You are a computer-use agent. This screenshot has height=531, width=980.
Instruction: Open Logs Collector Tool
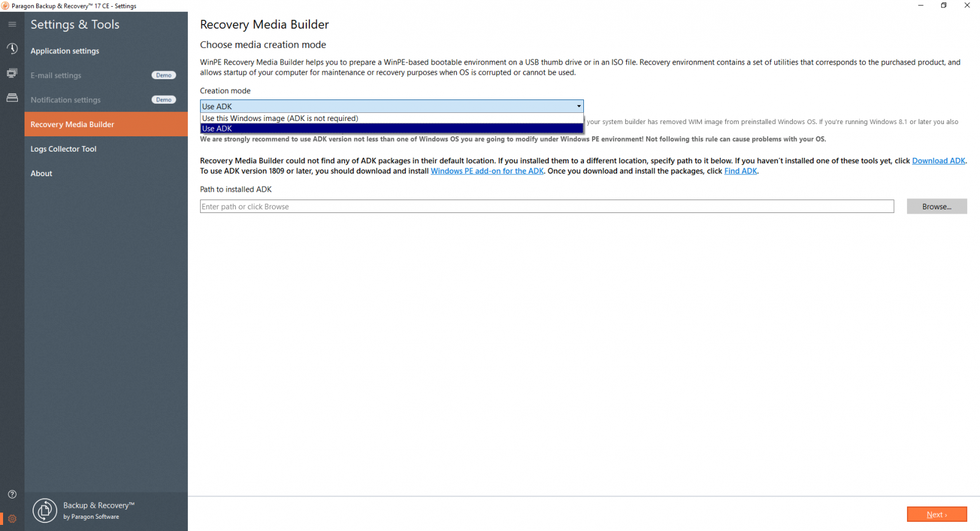(106, 149)
